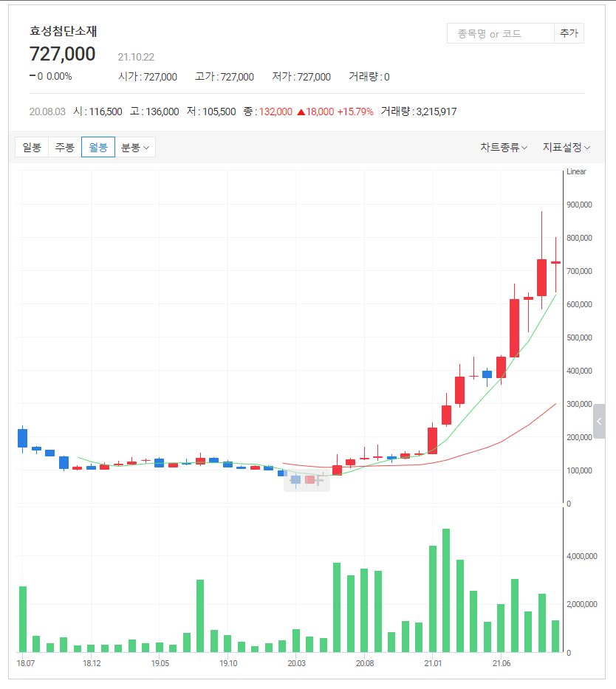Click the current price 727,000
This screenshot has width=616, height=689.
(62, 54)
